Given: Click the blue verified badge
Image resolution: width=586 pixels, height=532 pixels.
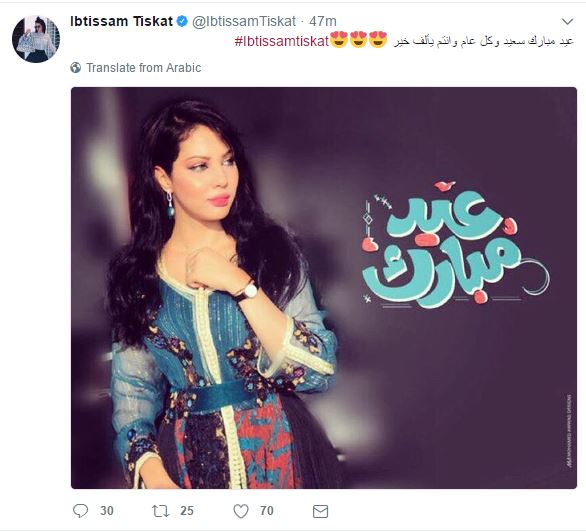Looking at the screenshot, I should [182, 21].
